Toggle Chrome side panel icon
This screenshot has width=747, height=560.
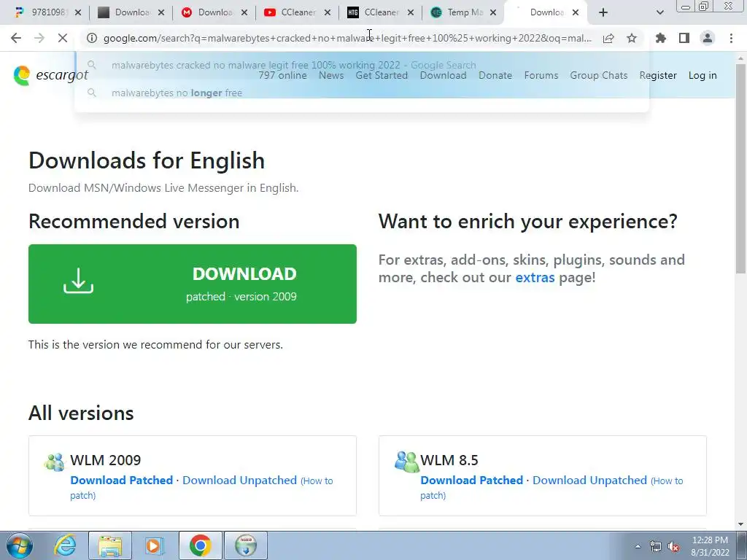(684, 38)
